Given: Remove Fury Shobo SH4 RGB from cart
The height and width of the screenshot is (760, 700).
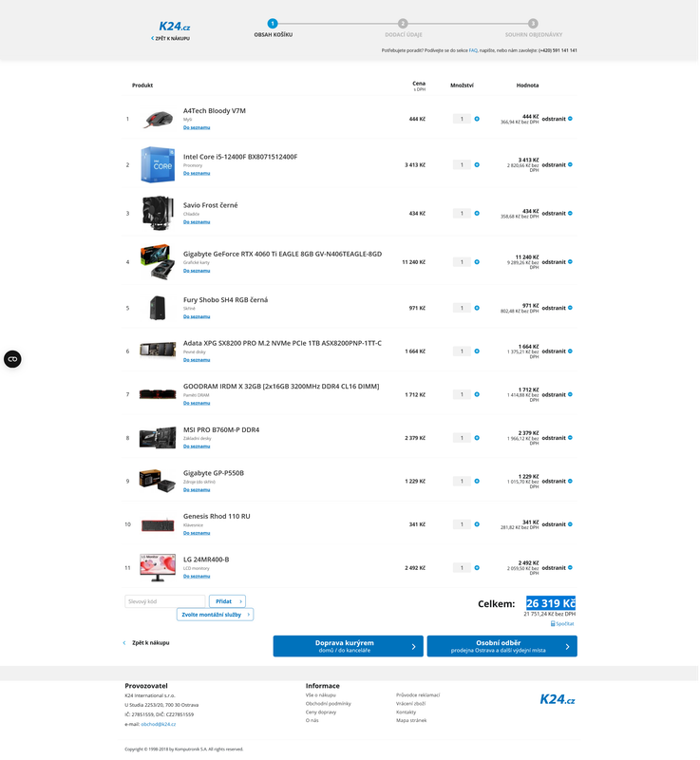Looking at the screenshot, I should click(x=558, y=308).
